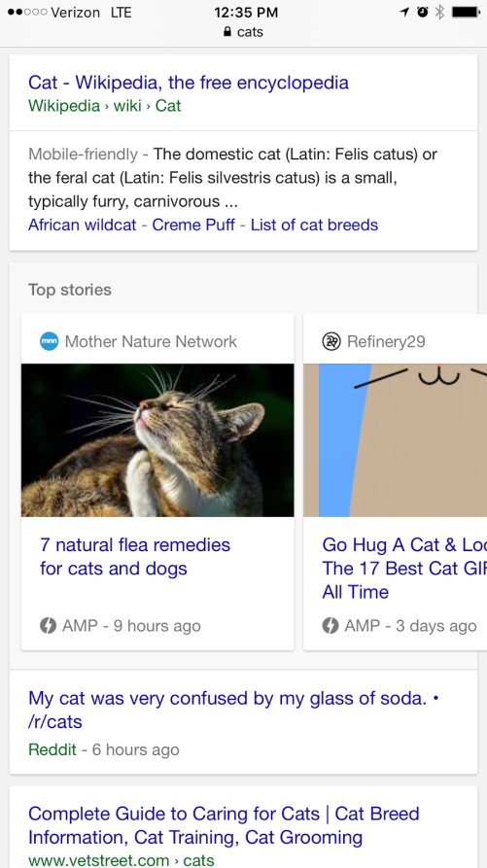This screenshot has width=487, height=868.
Task: Tap the battery status icon
Action: point(466,12)
